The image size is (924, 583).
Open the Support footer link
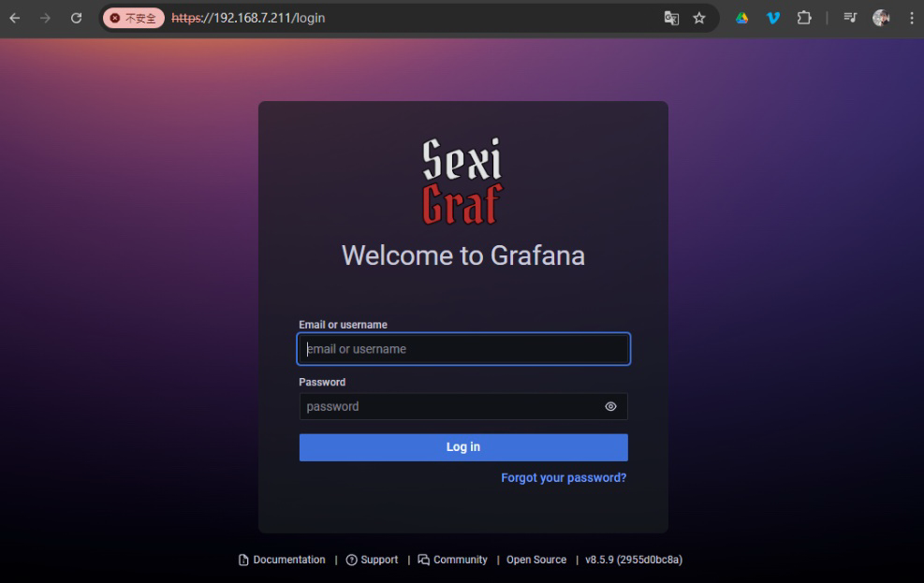click(372, 560)
